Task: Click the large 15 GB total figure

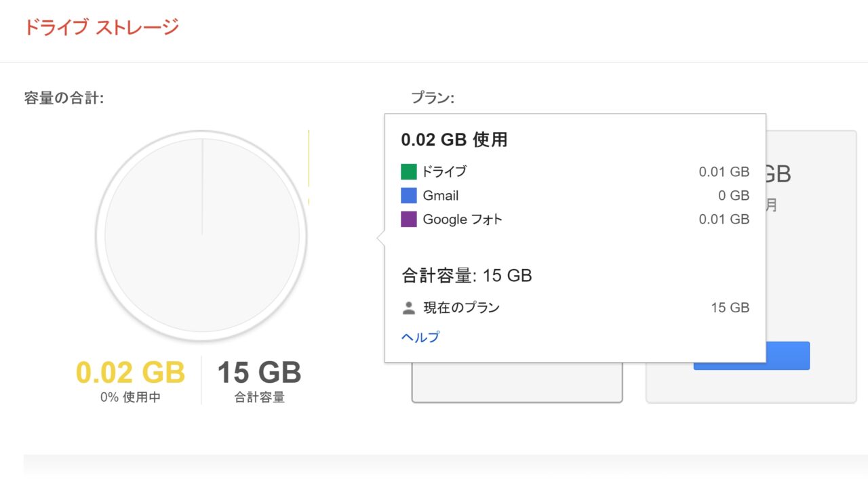Action: pyautogui.click(x=259, y=373)
